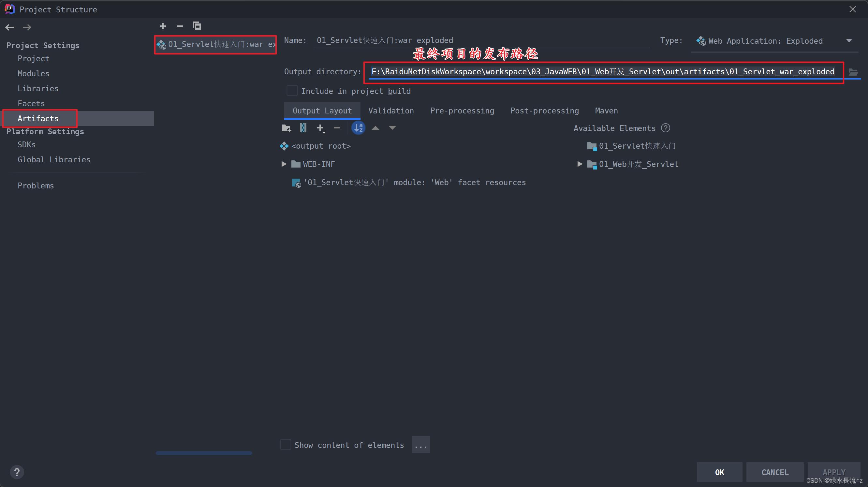
Task: Add a new artifact with plus icon
Action: pyautogui.click(x=163, y=26)
